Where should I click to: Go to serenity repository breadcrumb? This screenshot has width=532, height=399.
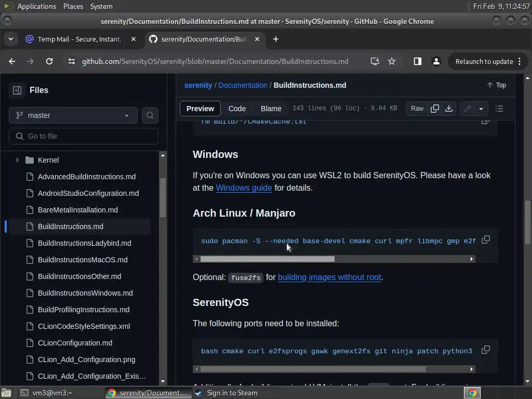[x=198, y=85]
